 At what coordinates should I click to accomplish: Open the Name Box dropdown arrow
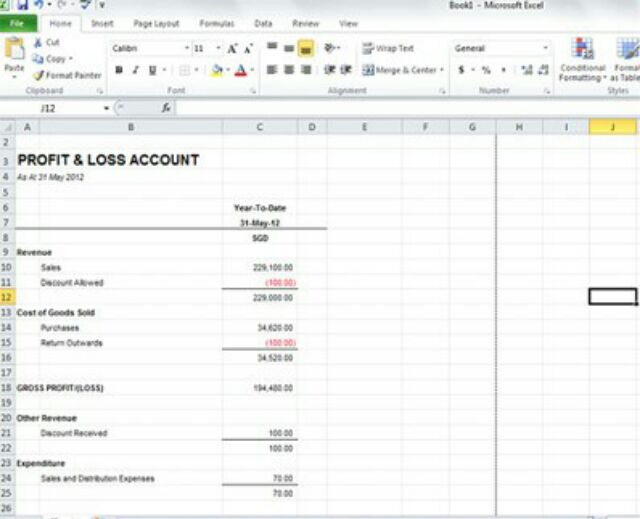[106, 107]
